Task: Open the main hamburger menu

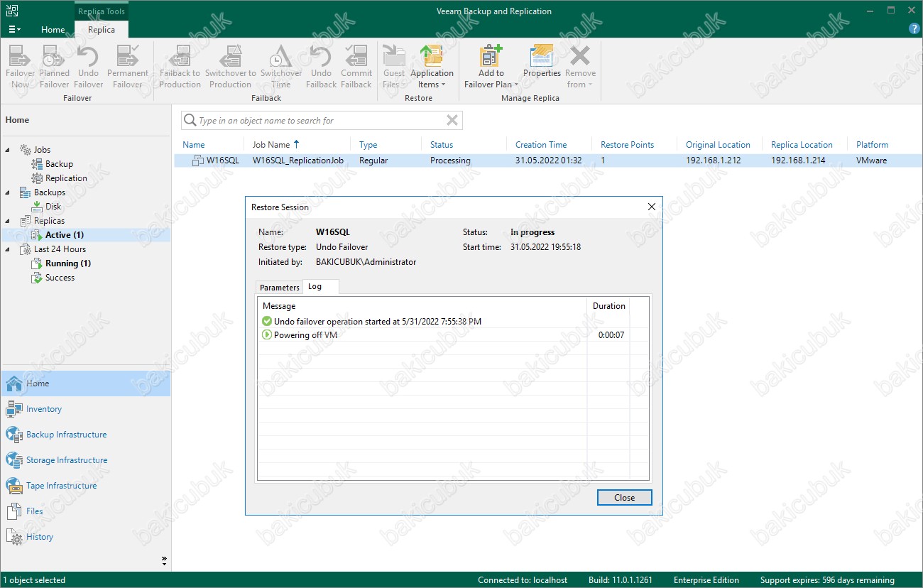Action: [x=14, y=29]
